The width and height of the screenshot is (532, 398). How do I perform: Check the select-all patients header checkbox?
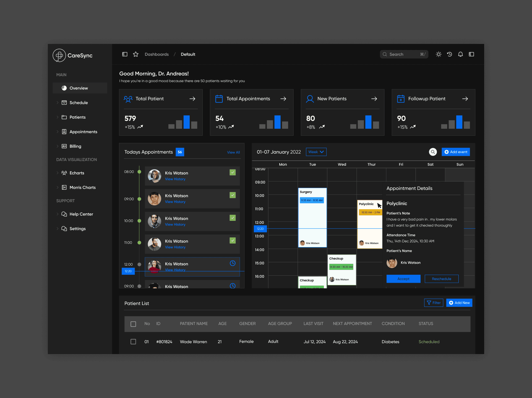(133, 324)
